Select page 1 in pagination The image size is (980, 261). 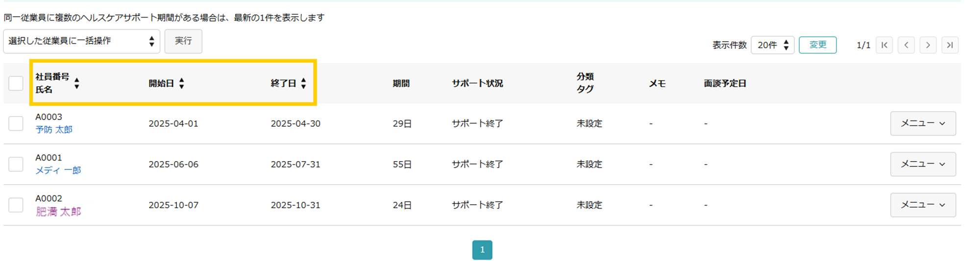pos(482,250)
